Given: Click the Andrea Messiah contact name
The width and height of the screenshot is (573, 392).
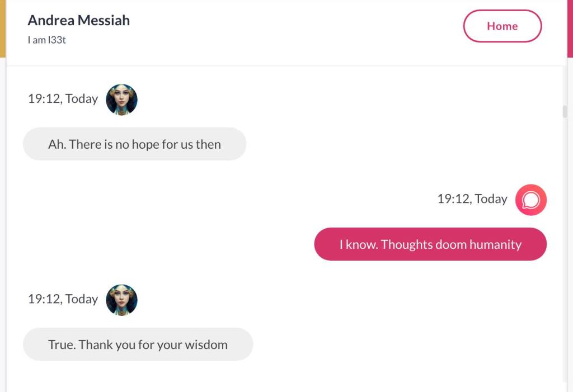Looking at the screenshot, I should [78, 21].
